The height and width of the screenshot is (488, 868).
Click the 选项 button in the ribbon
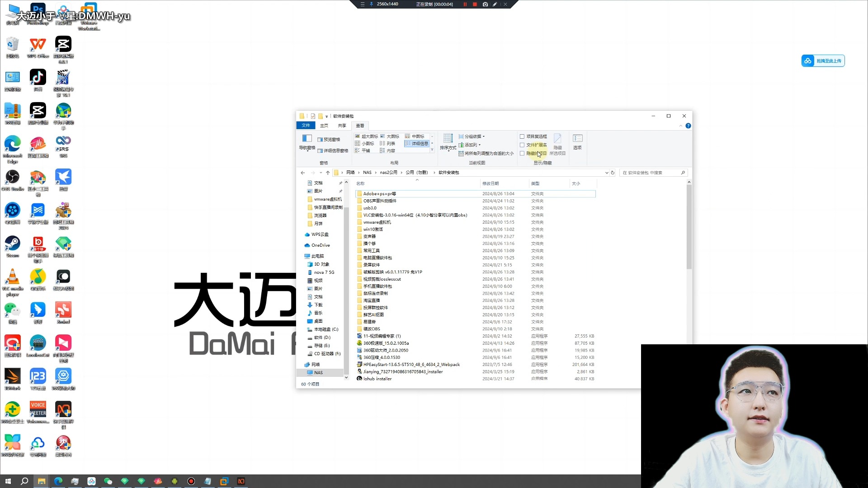(577, 141)
